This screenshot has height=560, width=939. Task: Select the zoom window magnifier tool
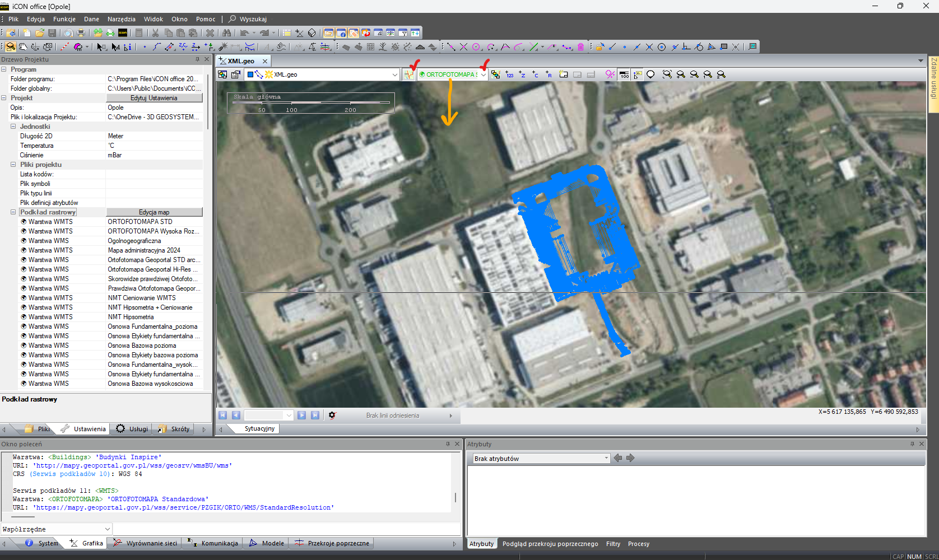point(11,47)
